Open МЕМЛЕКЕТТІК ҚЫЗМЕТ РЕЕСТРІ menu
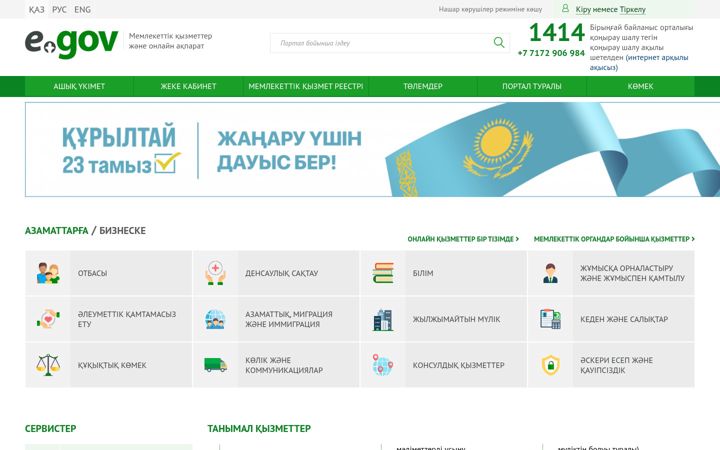This screenshot has height=450, width=720. 305,86
